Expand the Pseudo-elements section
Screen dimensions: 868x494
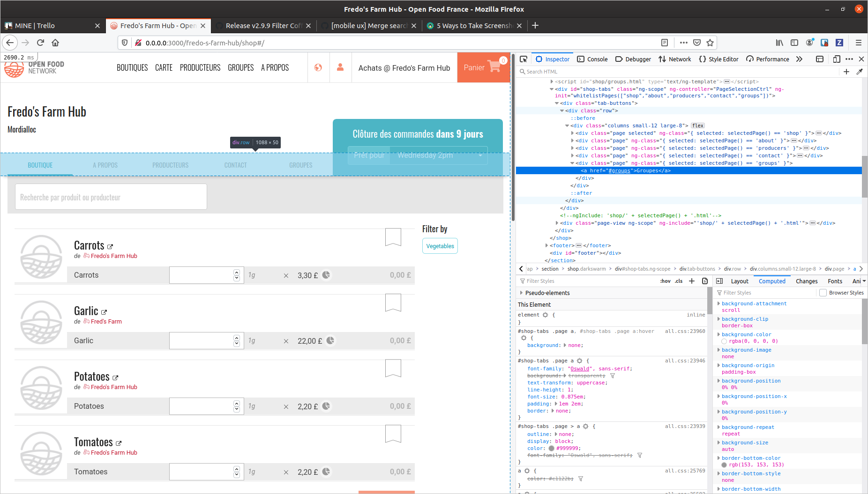pyautogui.click(x=521, y=293)
